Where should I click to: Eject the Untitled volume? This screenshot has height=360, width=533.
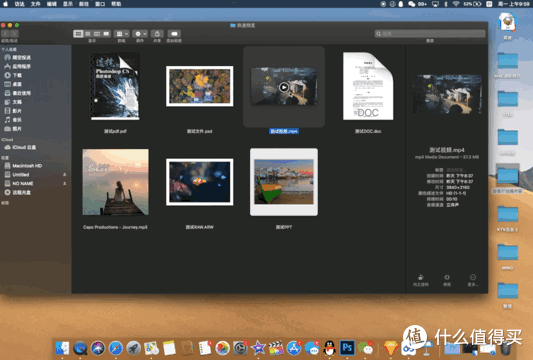pos(65,174)
